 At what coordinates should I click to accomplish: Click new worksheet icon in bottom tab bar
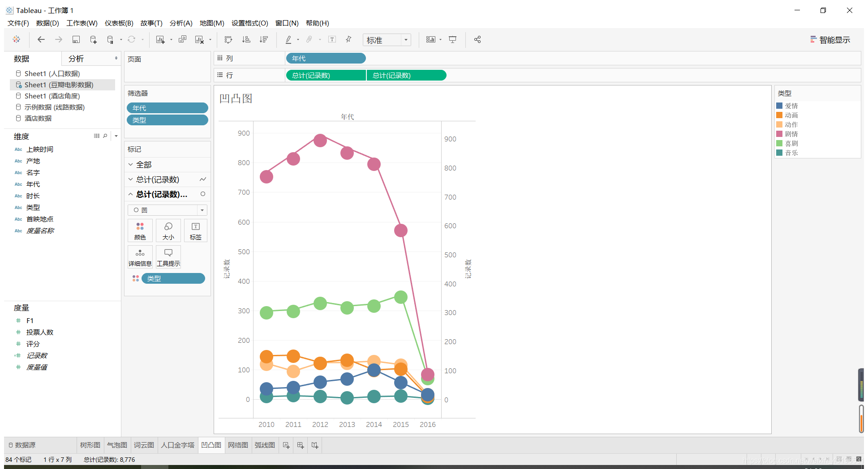click(286, 445)
